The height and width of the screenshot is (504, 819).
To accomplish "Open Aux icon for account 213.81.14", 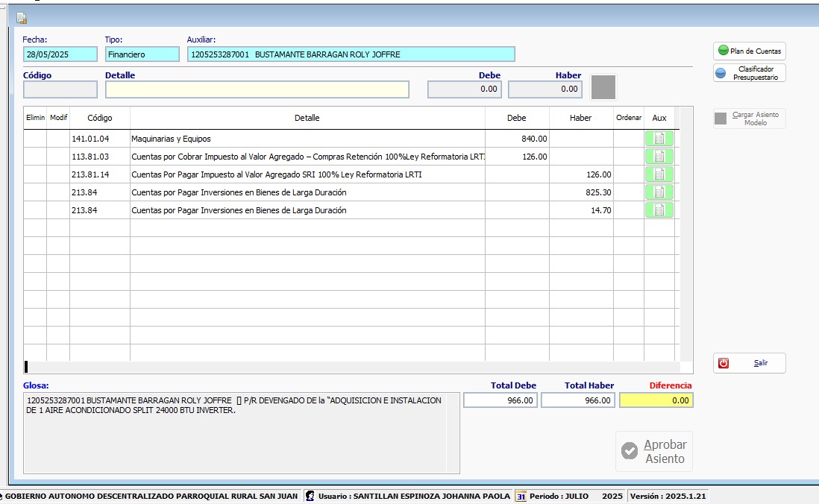I will [659, 174].
